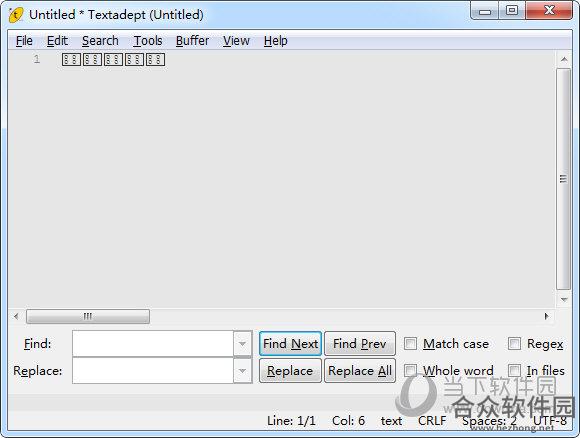Click the Line: 1/1 status text
Screen dimensions: 580x438
point(291,421)
